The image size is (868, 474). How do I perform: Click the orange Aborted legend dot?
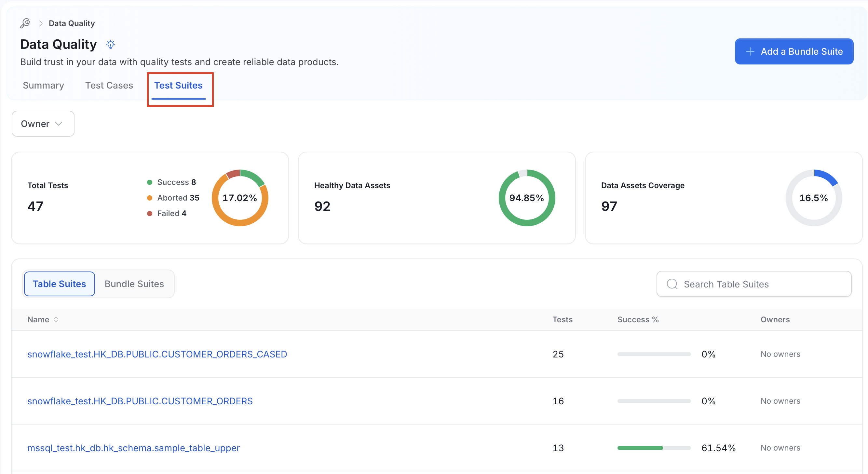(x=150, y=198)
